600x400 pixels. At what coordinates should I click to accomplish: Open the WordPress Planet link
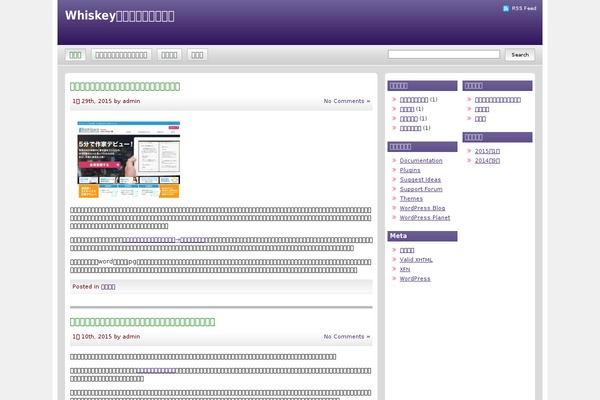pos(425,218)
